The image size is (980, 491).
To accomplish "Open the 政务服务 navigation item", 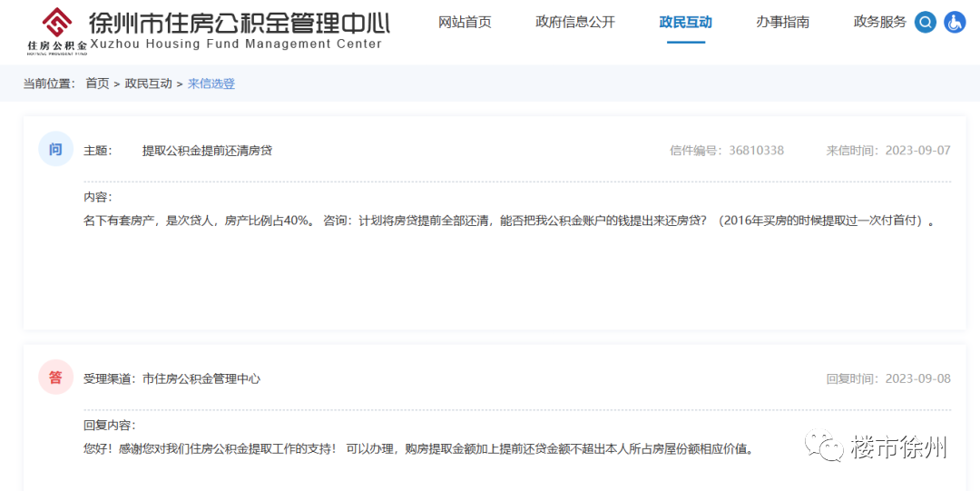I will coord(879,23).
